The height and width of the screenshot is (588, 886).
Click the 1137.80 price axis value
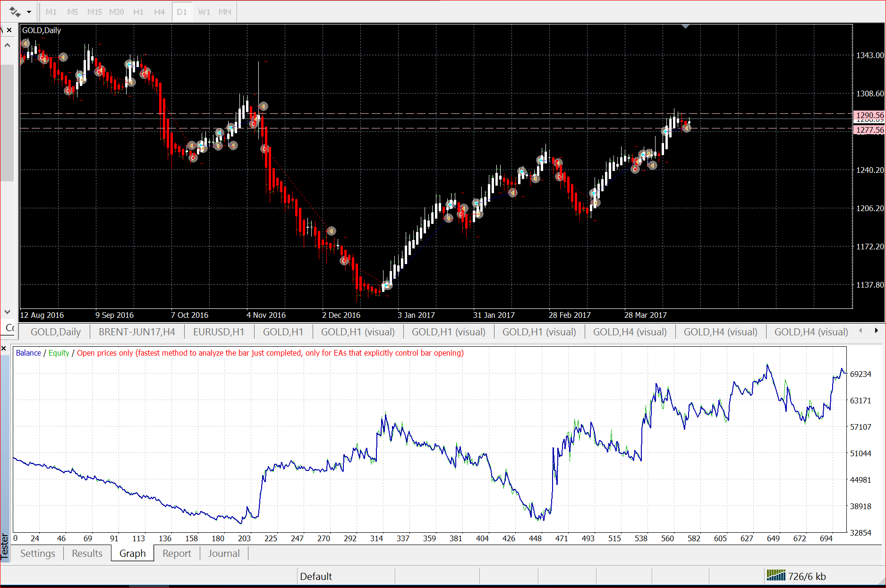[x=870, y=285]
